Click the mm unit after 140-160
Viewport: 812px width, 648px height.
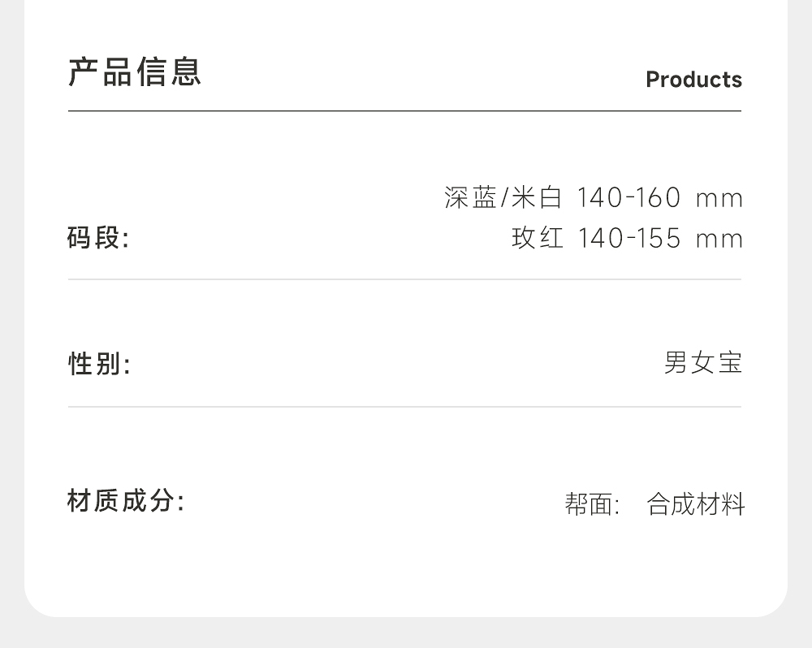[x=719, y=198]
